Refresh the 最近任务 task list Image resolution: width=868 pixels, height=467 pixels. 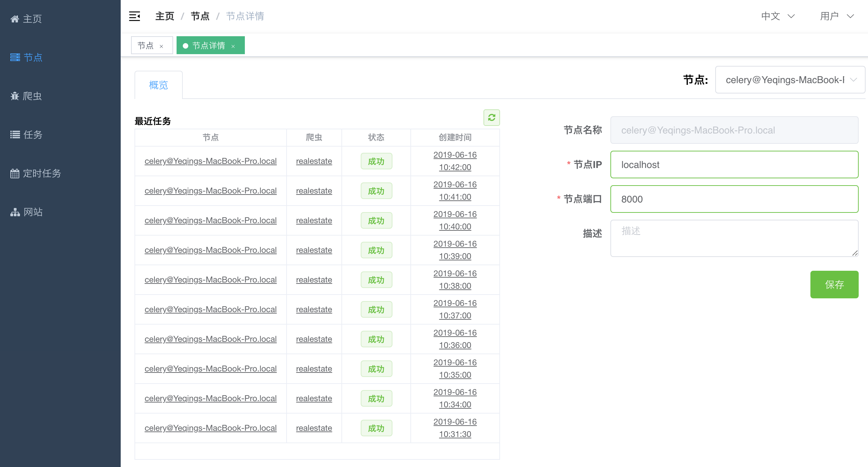click(x=492, y=118)
